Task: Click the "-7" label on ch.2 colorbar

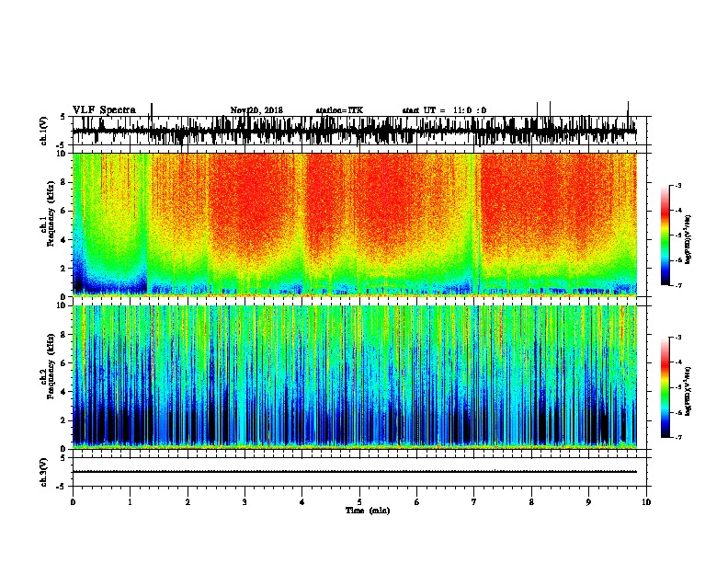Action: point(677,437)
